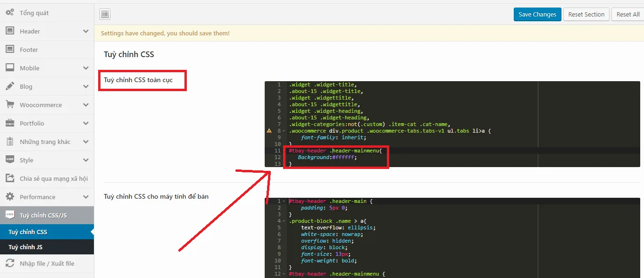The image size is (644, 278).
Task: Select the Tuỳ chỉnh CSS/JS menu item
Action: [47, 215]
